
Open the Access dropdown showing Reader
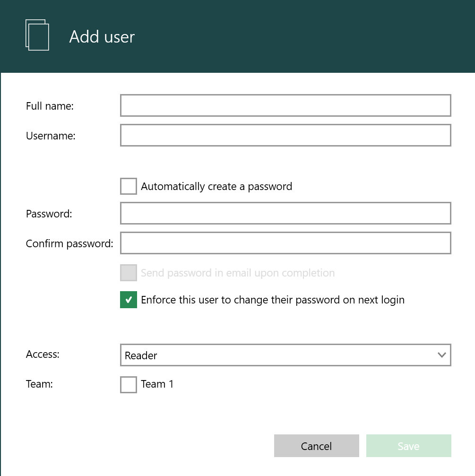(x=285, y=355)
